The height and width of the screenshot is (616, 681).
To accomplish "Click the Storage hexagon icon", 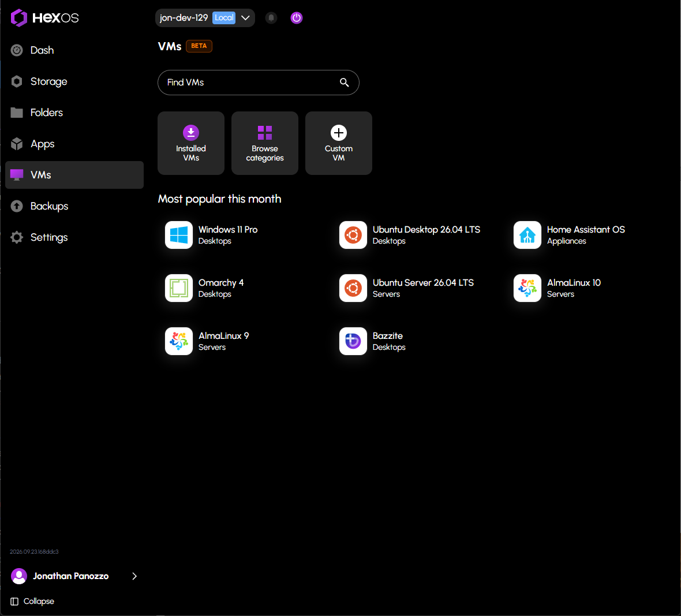I will pos(17,81).
